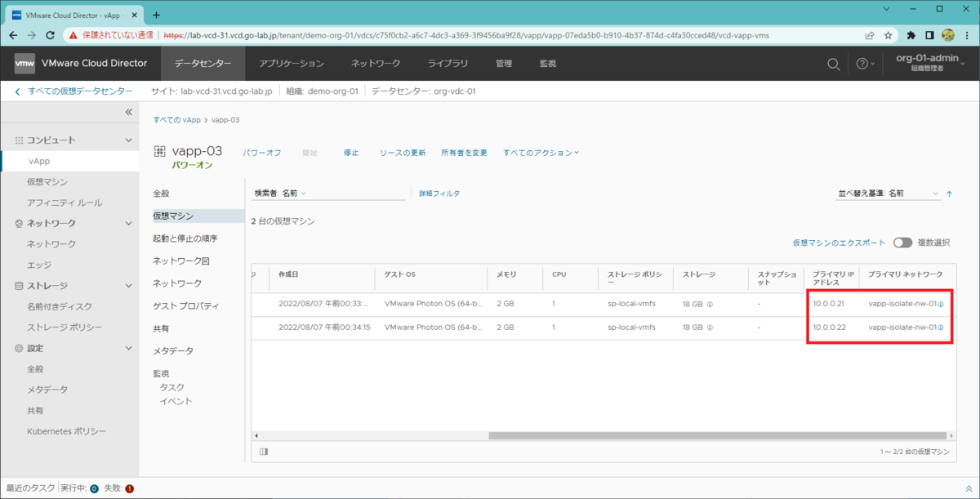Open 詳細フィルタ for advanced filtering

coord(440,193)
